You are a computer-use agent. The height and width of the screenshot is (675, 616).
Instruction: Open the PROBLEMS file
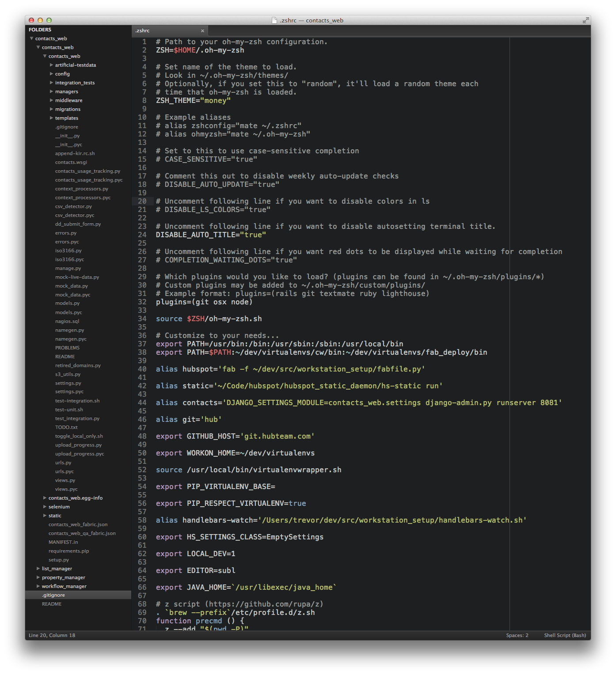point(67,348)
